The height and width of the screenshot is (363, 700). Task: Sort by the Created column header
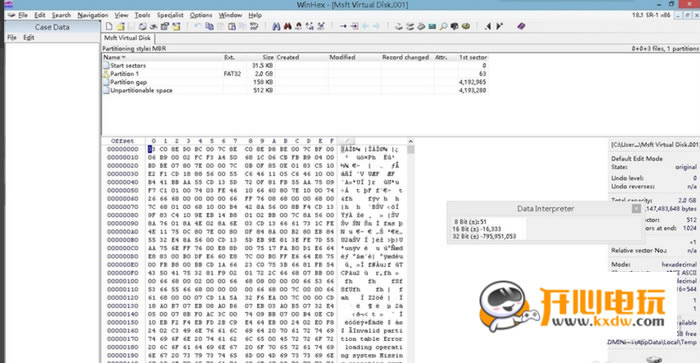click(x=302, y=57)
